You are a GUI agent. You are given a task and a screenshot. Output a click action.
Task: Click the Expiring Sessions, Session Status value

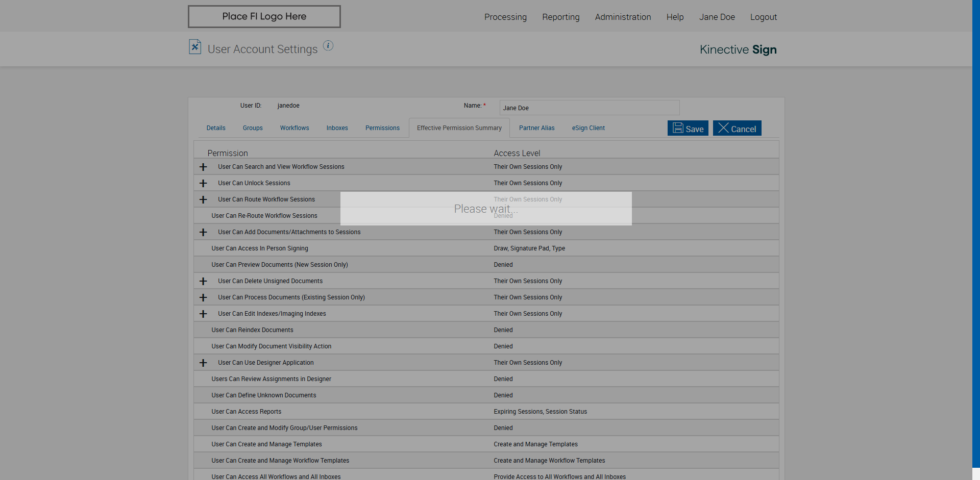point(540,412)
